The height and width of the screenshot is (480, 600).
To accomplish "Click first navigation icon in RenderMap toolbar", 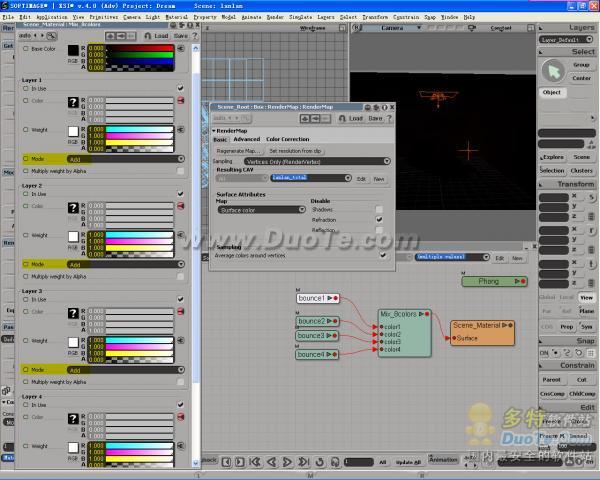I will pos(305,119).
